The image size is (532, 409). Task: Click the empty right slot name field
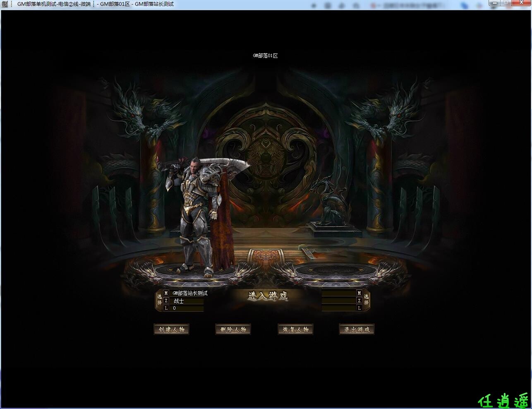pos(338,293)
